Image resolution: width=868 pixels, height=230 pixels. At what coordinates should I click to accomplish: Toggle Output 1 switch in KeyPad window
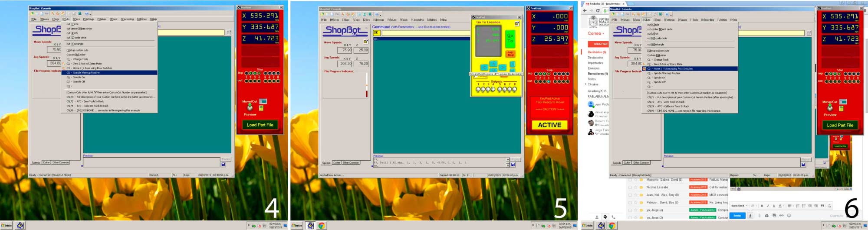click(x=478, y=90)
